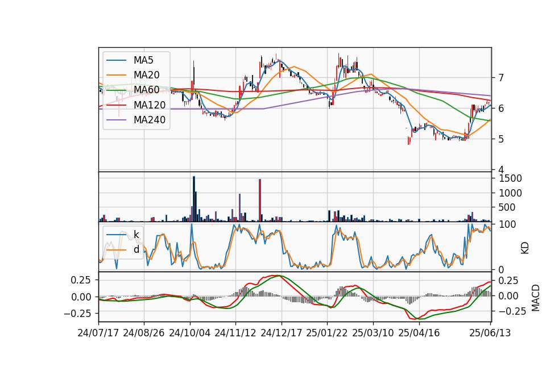Click the left MACD axis value −0.25

(77, 314)
